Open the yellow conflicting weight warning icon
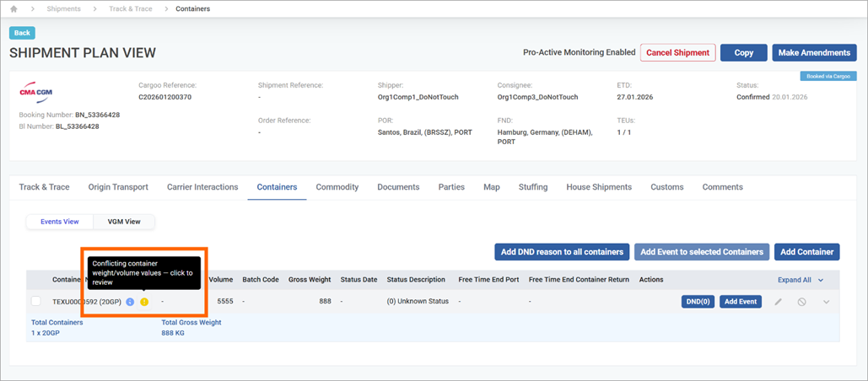The image size is (868, 381). [144, 302]
